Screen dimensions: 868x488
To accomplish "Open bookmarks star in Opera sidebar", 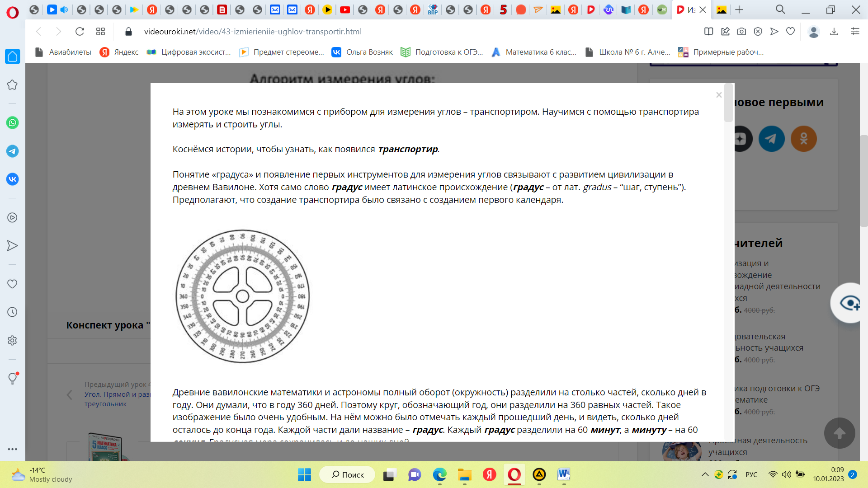I will coord(13,85).
